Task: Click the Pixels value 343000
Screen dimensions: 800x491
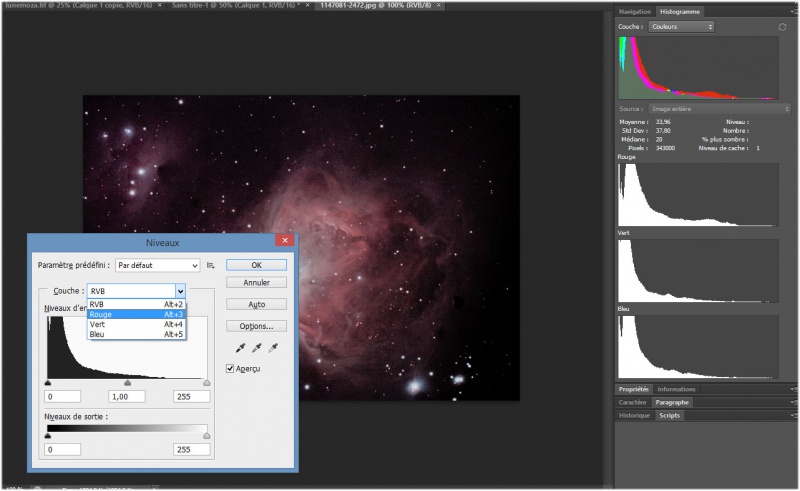Action: [665, 148]
